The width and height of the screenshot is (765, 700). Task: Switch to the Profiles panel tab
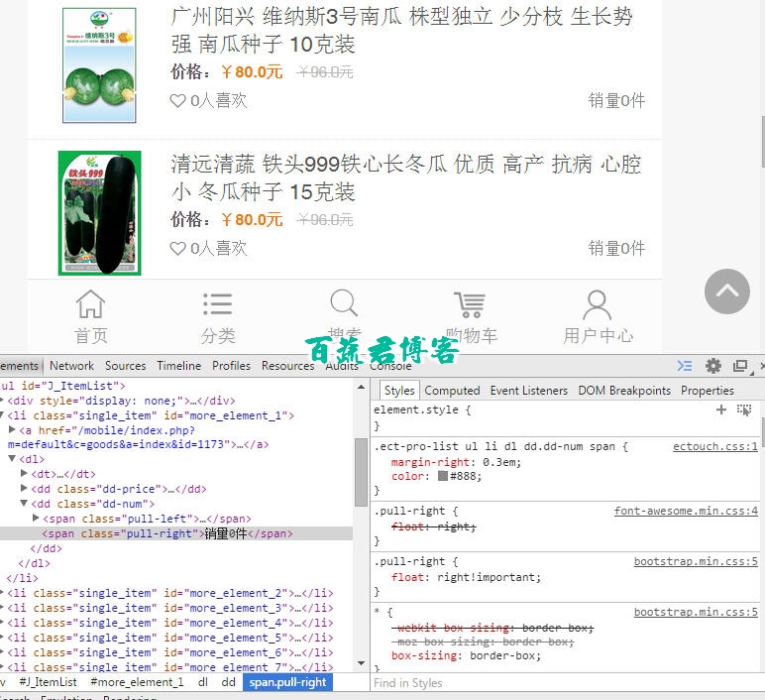click(231, 366)
